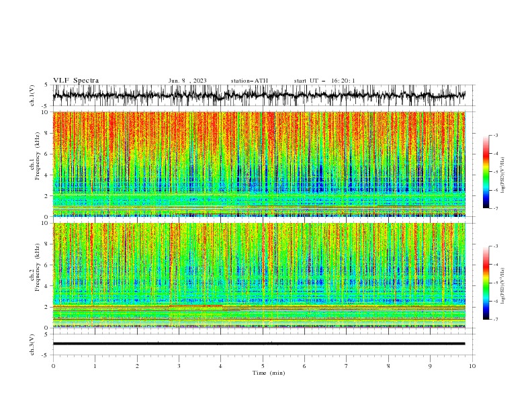The image size is (532, 411).
Task: Click the "ch.1(V)" axis label
Action: pos(32,95)
